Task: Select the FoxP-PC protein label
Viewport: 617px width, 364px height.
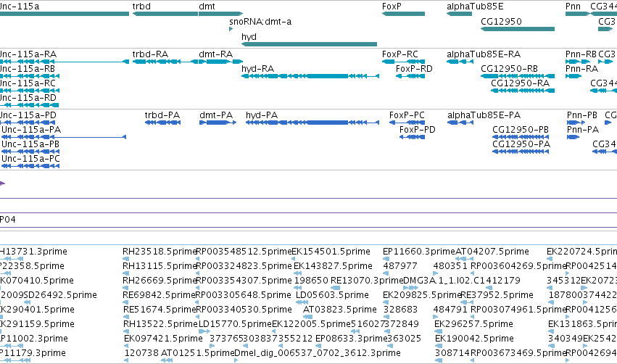Action: (x=407, y=115)
